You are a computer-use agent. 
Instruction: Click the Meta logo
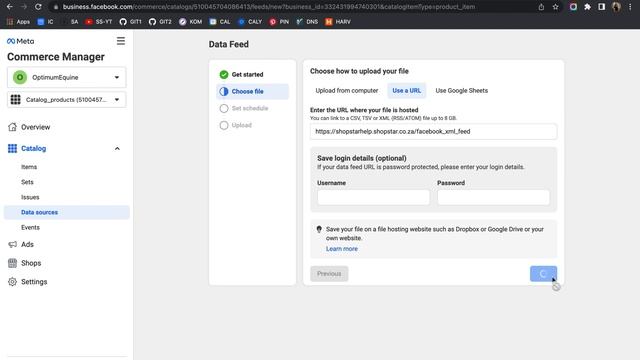20,41
